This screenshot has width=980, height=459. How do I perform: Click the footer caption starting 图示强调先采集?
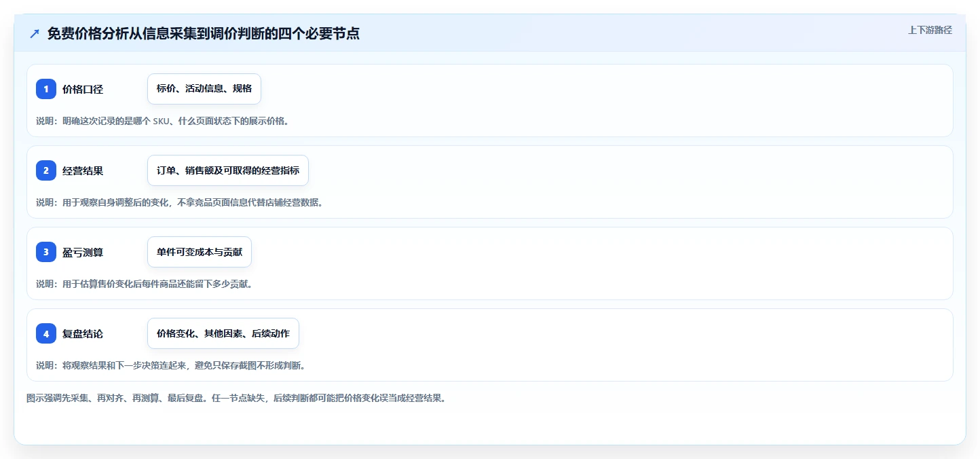[x=236, y=398]
